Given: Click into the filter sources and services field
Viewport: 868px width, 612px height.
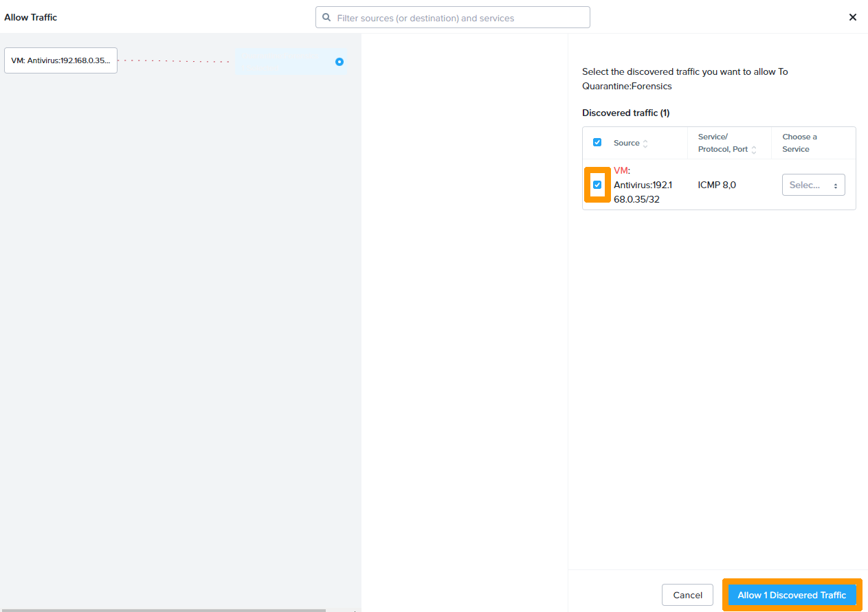Looking at the screenshot, I should pyautogui.click(x=452, y=17).
